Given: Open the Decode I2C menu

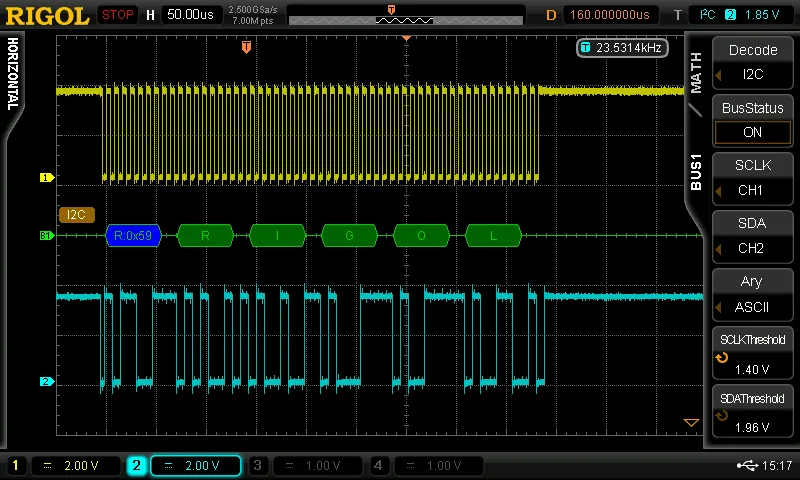Looking at the screenshot, I should tap(753, 62).
